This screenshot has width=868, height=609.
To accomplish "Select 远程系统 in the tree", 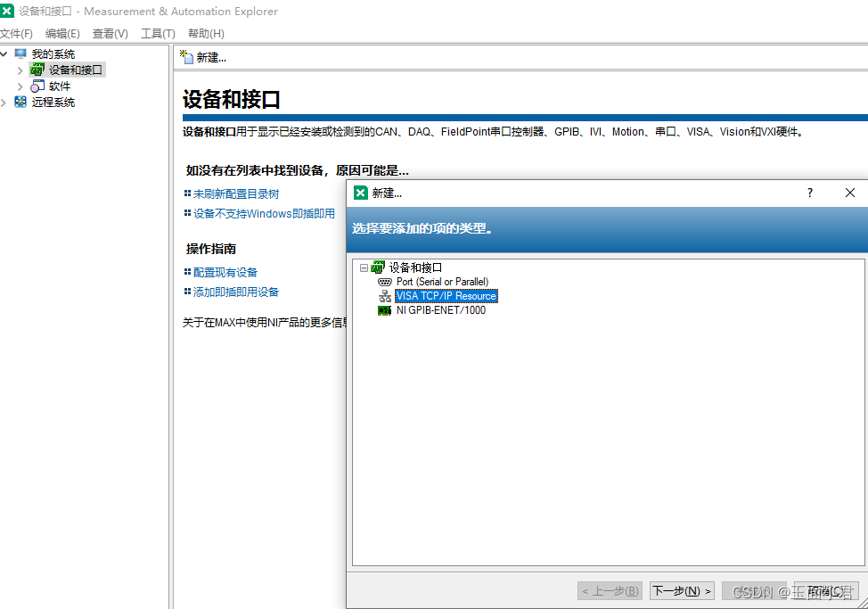I will coord(53,102).
